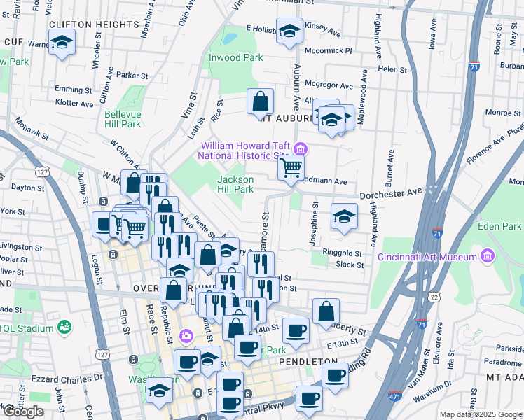Select the US 127 shield near Dayton St
Screen dimensions: 524x420
pyautogui.click(x=42, y=172)
